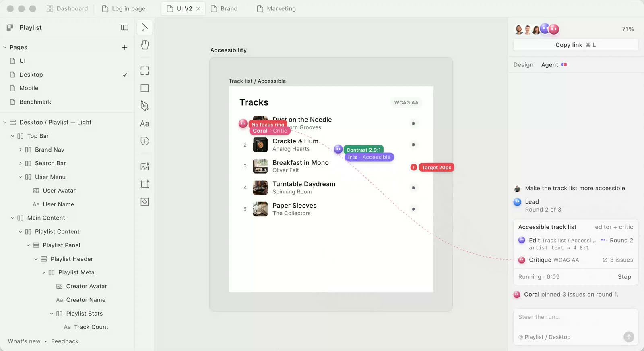
Task: Play the Paper Sleeves track
Action: point(413,209)
